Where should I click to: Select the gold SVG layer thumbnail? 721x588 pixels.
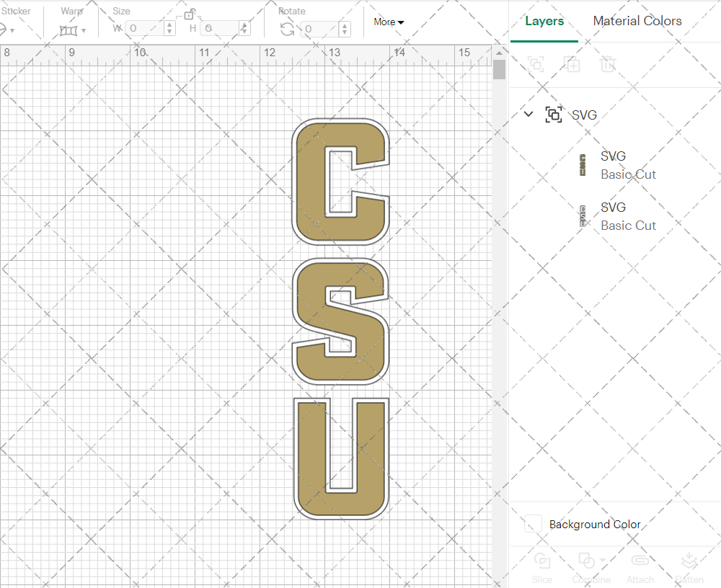(583, 166)
